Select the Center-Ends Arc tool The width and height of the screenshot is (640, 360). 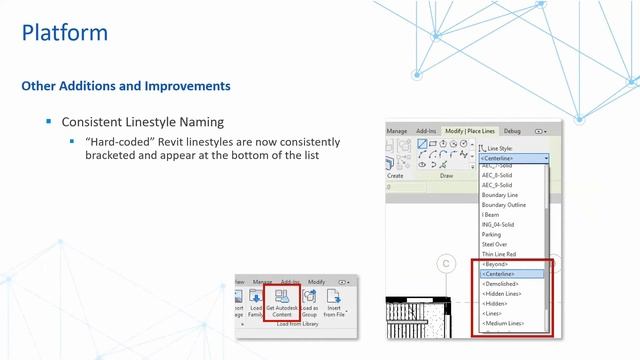pyautogui.click(x=433, y=155)
